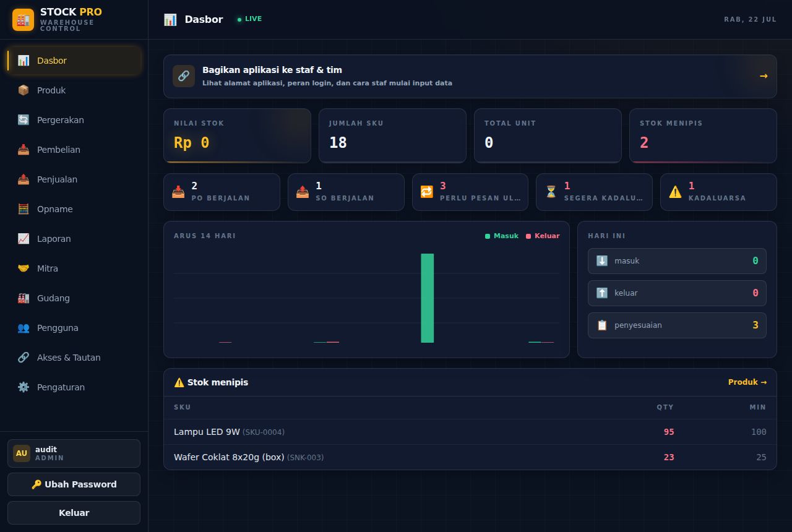
Task: Click the Segera Kadaluarsa hourglass icon
Action: click(551, 192)
